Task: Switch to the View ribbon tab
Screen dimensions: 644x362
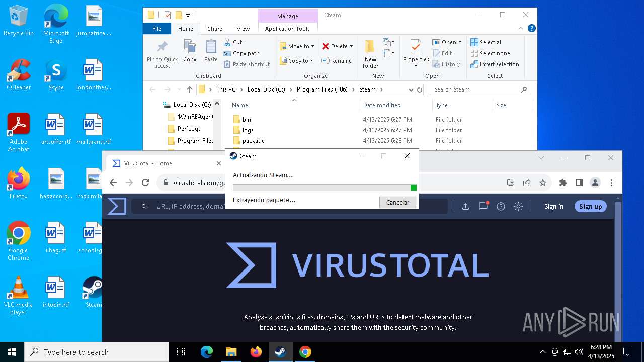Action: [x=243, y=29]
